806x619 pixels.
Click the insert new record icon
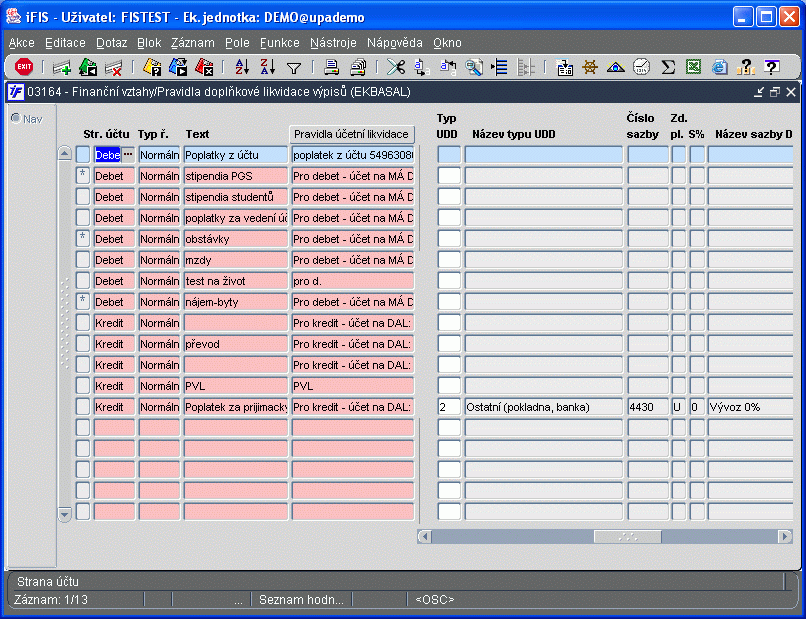[x=62, y=67]
